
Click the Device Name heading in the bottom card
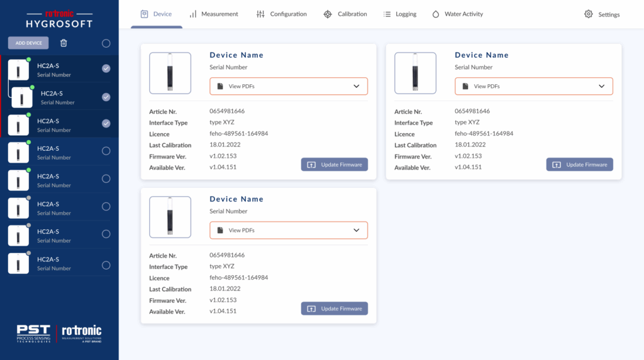point(236,199)
